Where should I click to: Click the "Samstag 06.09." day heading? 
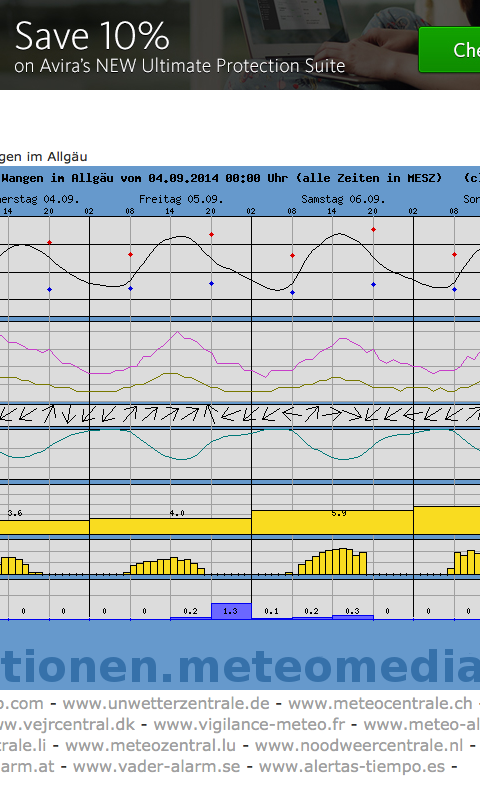click(x=343, y=199)
